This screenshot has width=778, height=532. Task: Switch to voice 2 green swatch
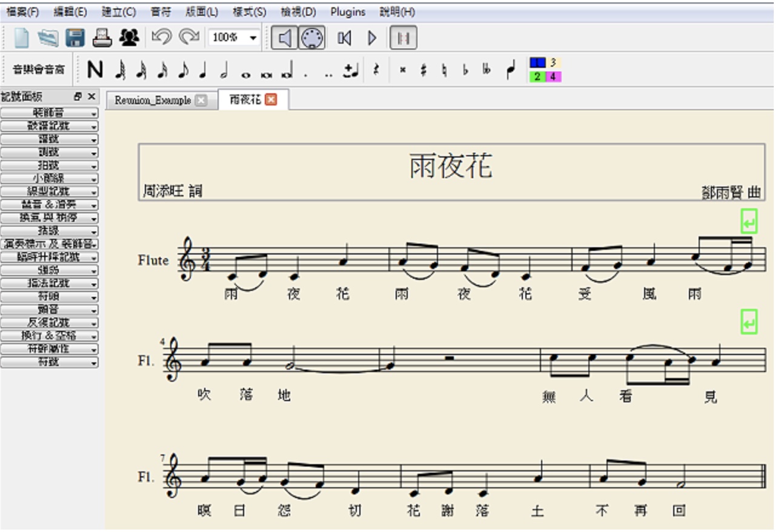(537, 77)
